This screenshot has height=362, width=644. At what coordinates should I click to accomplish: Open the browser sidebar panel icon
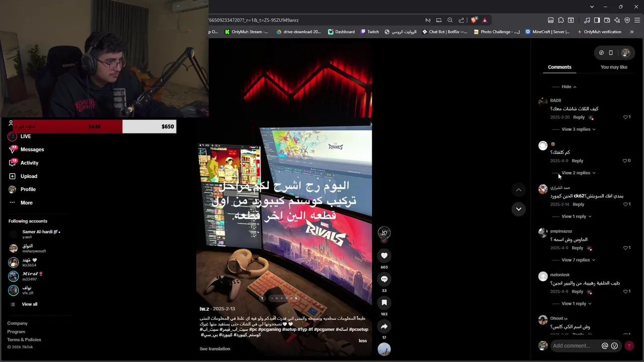[x=597, y=20]
